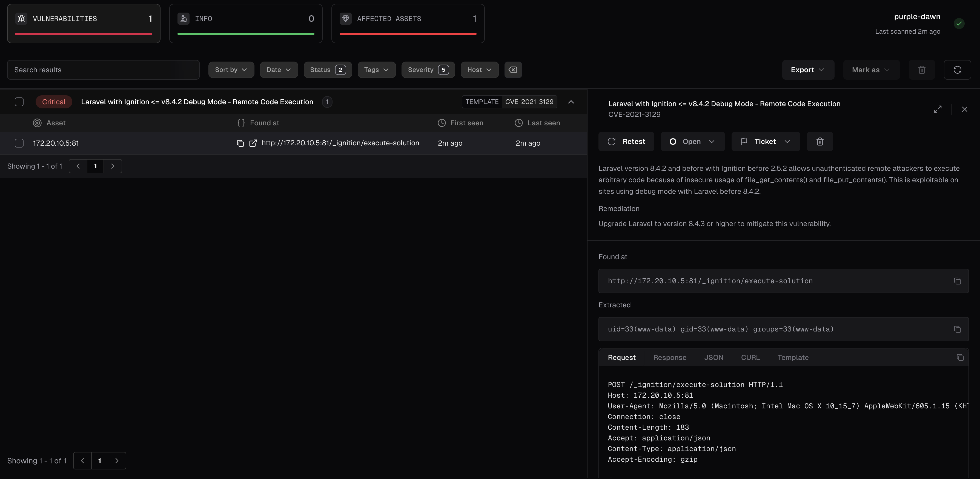
Task: Open the Severity filter dropdown
Action: (x=428, y=70)
